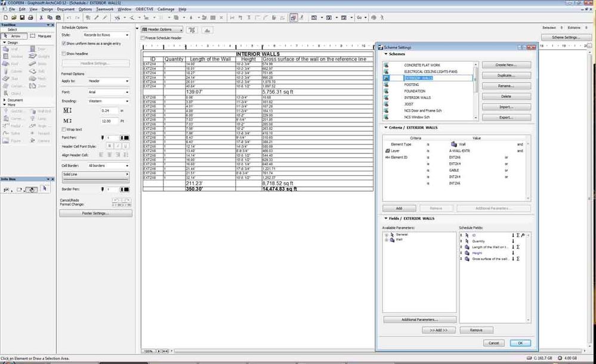The width and height of the screenshot is (596, 364).
Task: Click the schedule icon next to FOOTING scheme
Action: click(x=386, y=85)
